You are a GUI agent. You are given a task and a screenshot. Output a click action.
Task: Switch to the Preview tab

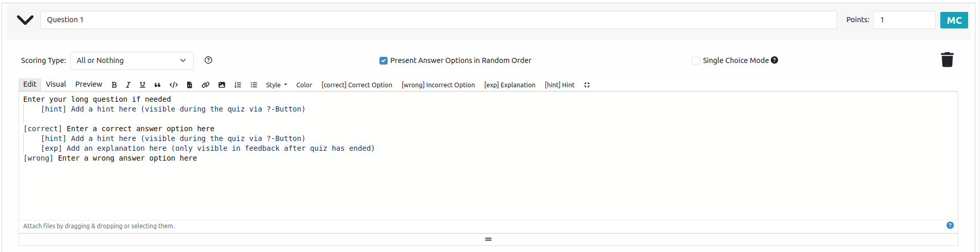click(x=89, y=84)
